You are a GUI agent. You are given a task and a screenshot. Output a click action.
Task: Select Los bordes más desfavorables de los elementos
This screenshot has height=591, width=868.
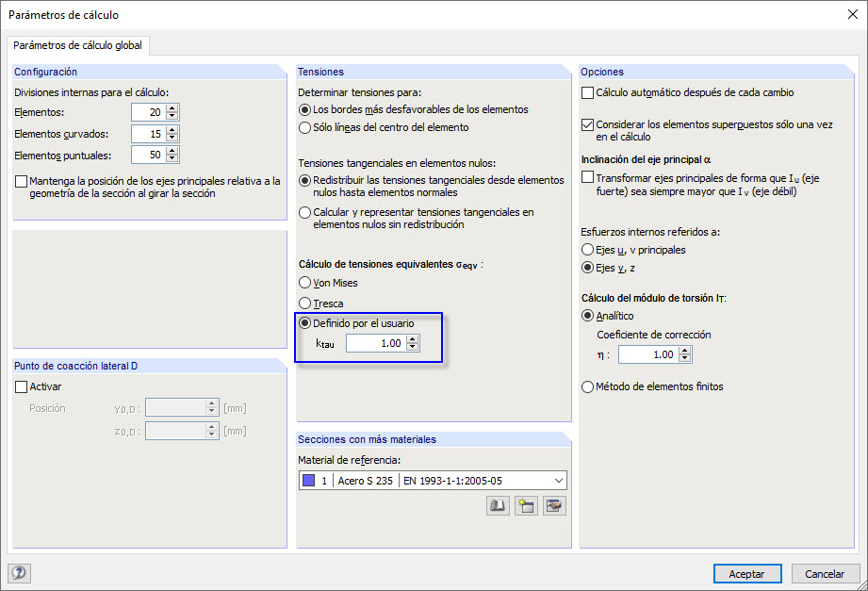coord(304,109)
